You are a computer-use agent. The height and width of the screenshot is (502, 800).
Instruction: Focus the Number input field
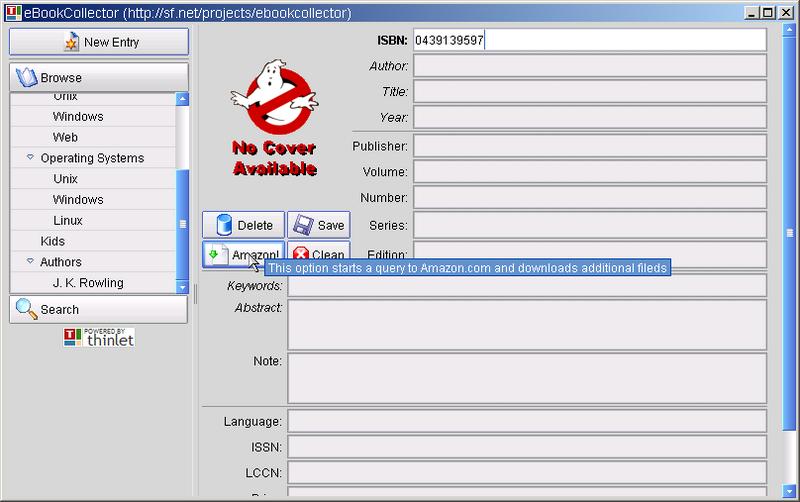pos(590,197)
